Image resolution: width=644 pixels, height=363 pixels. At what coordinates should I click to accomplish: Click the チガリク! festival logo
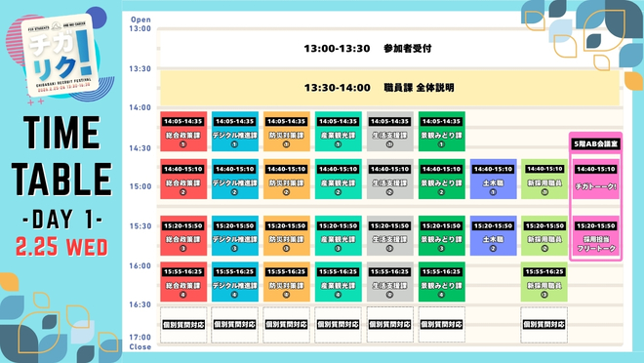pos(60,55)
